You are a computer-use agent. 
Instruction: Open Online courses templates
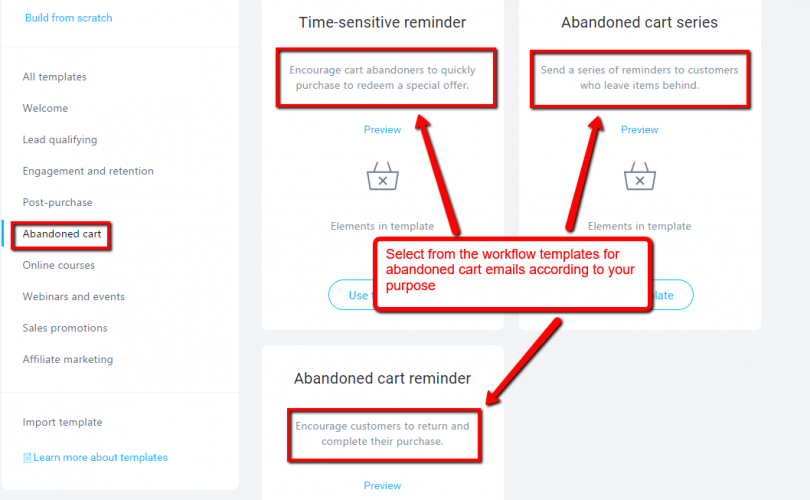pyautogui.click(x=58, y=265)
